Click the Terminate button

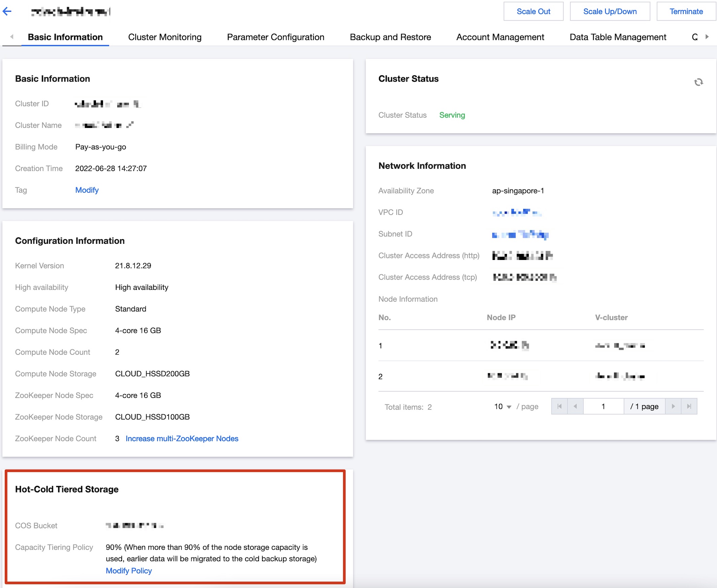click(685, 11)
